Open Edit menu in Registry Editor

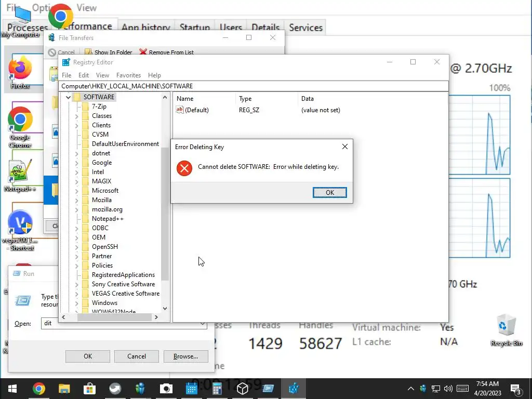point(84,75)
